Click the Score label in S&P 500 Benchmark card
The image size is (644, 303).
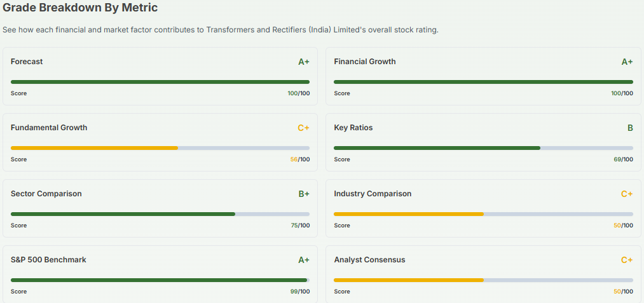19,292
